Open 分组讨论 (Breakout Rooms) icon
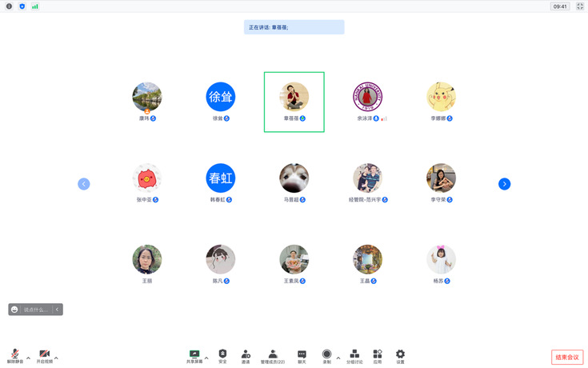Viewport: 588px width, 368px height. point(354,354)
